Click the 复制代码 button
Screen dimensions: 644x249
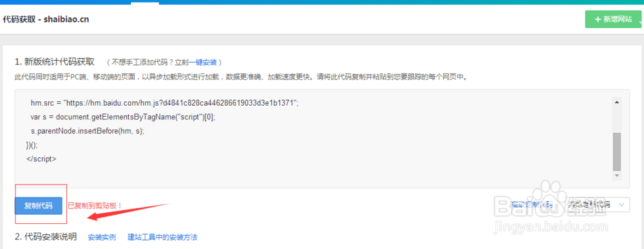coord(39,206)
